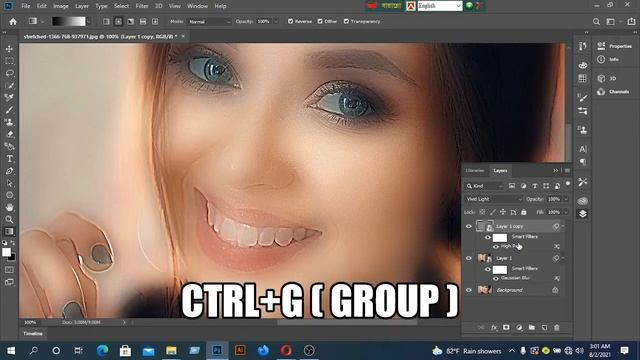Hide Layer 1 visibility eye
The image size is (640, 360).
[469, 258]
